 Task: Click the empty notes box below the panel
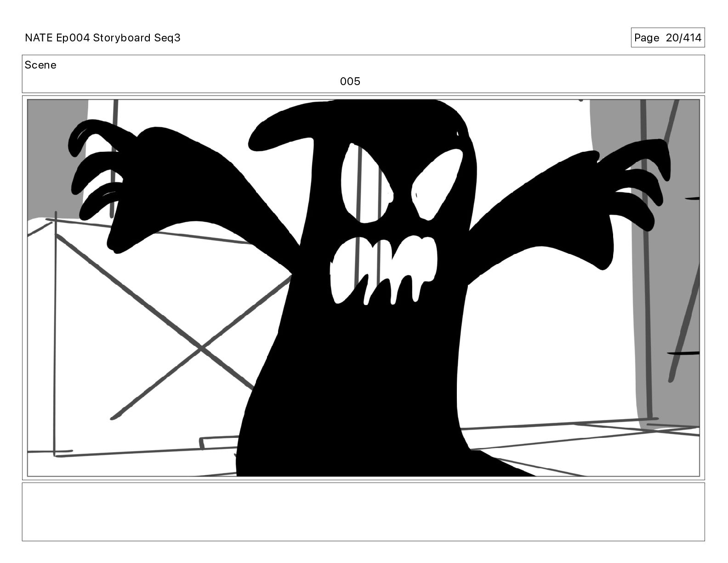coord(364,511)
